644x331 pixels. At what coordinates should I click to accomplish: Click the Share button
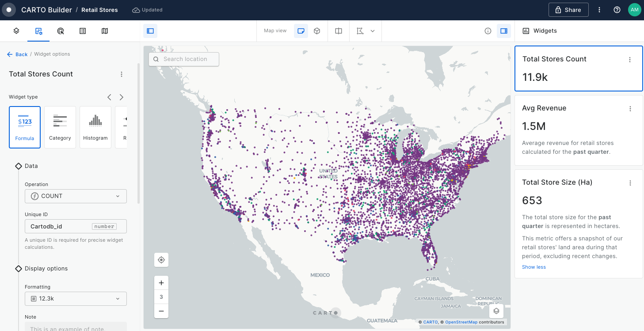[568, 10]
